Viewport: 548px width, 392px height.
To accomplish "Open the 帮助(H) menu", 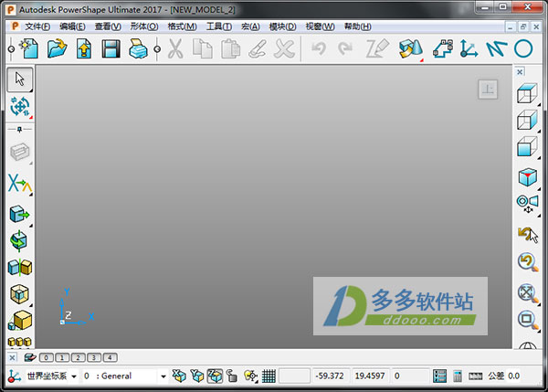I will coord(357,26).
